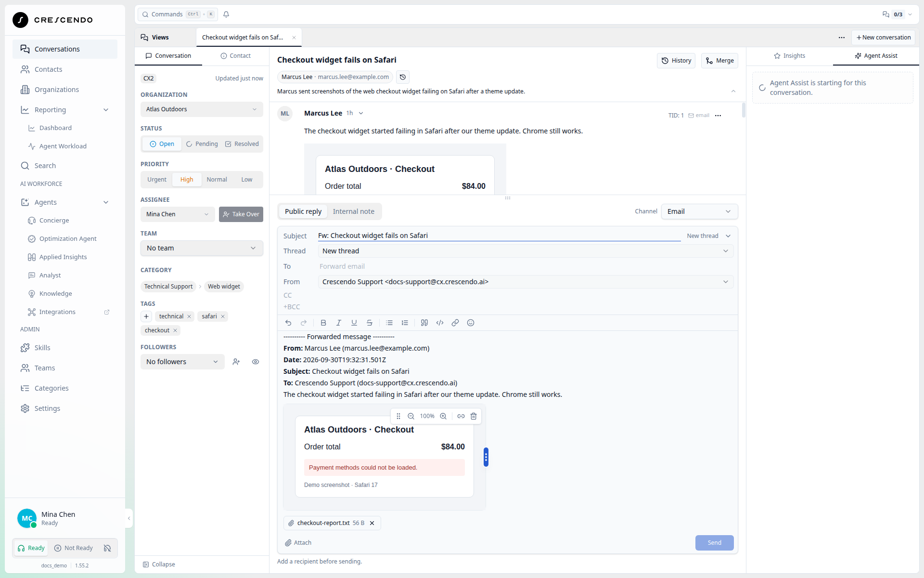This screenshot has height=578, width=924.
Task: Insert a numbered list
Action: [405, 323]
